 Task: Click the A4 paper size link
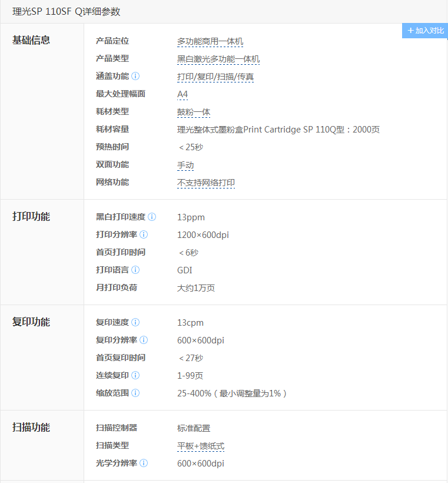(182, 95)
